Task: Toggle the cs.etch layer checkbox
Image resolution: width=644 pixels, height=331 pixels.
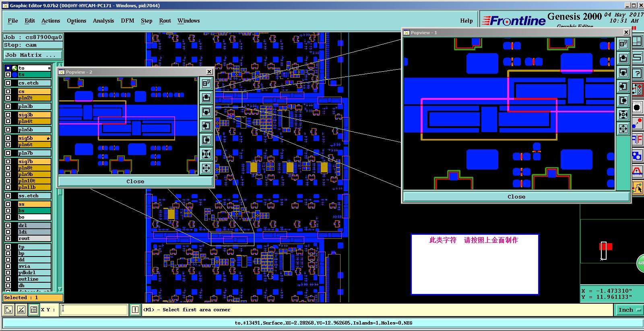Action: (x=8, y=83)
